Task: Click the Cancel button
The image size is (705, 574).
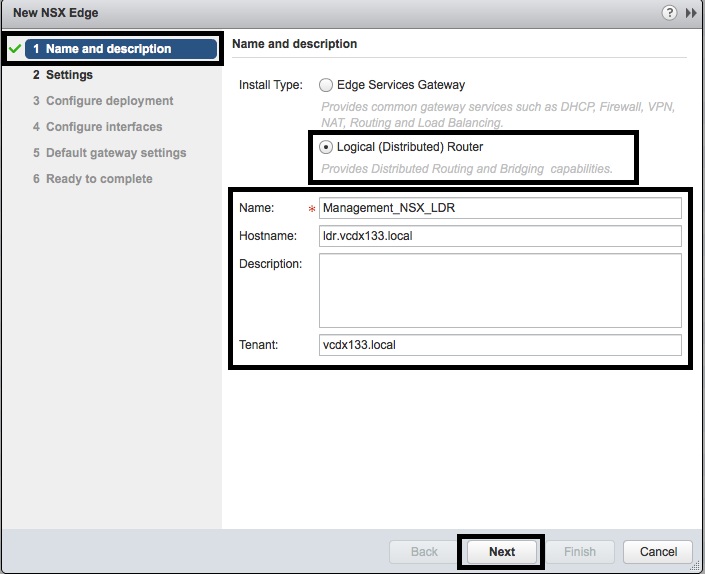Action: coord(658,551)
